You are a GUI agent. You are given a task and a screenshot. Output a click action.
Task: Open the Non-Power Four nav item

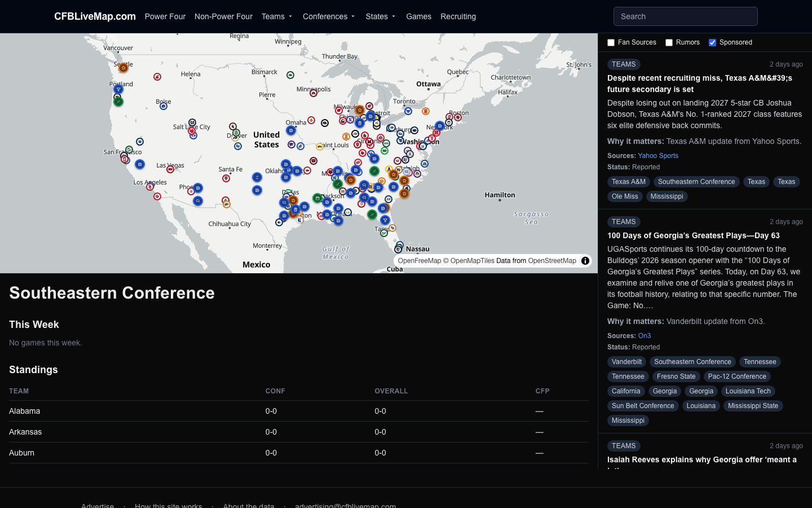tap(223, 16)
